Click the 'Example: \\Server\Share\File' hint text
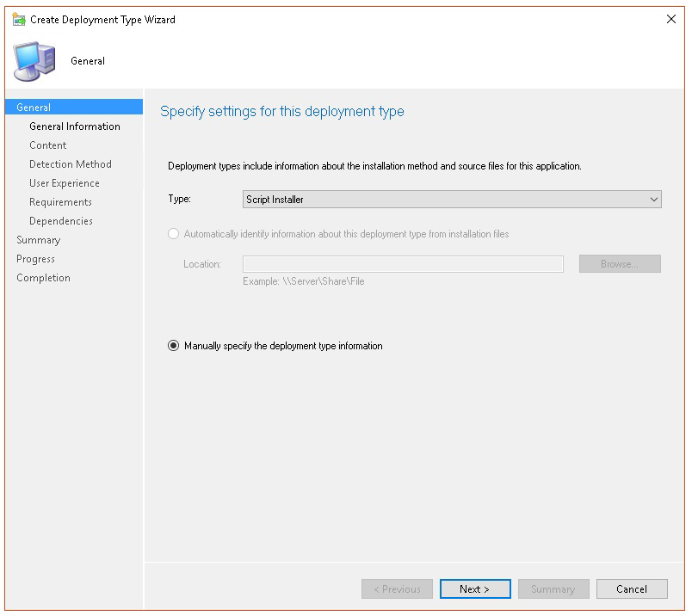 (304, 281)
